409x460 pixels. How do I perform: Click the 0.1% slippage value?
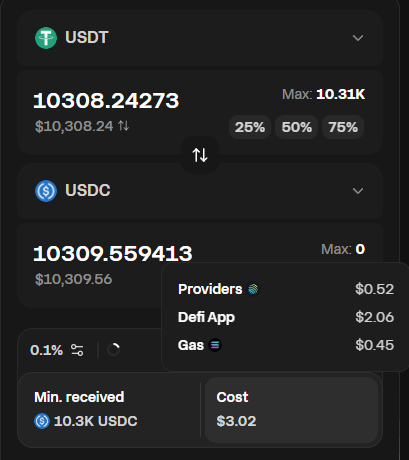[46, 350]
